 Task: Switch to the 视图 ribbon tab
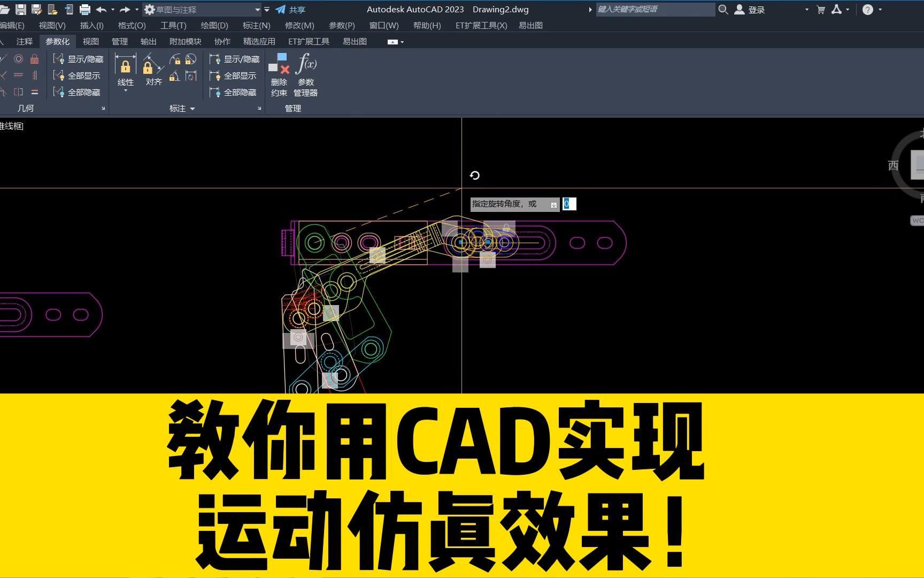coord(90,41)
